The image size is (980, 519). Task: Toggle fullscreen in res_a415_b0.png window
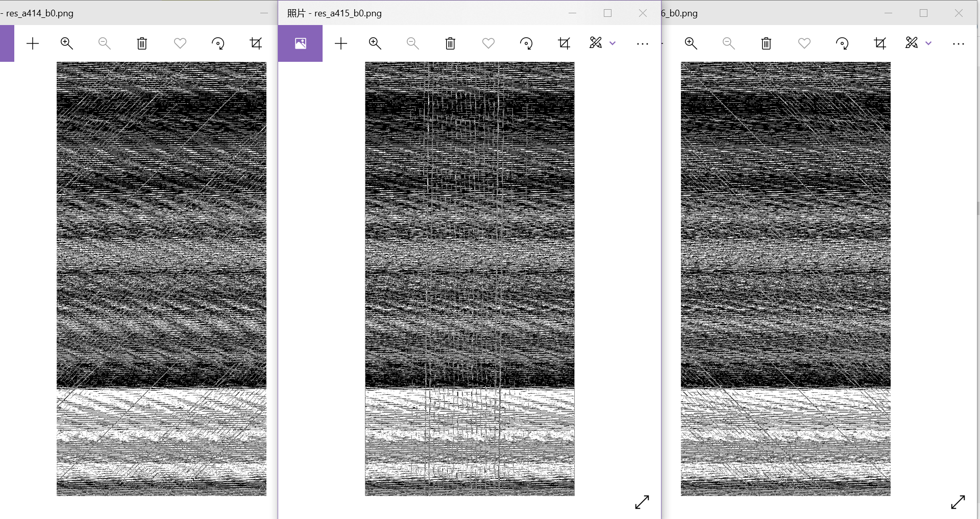[642, 502]
